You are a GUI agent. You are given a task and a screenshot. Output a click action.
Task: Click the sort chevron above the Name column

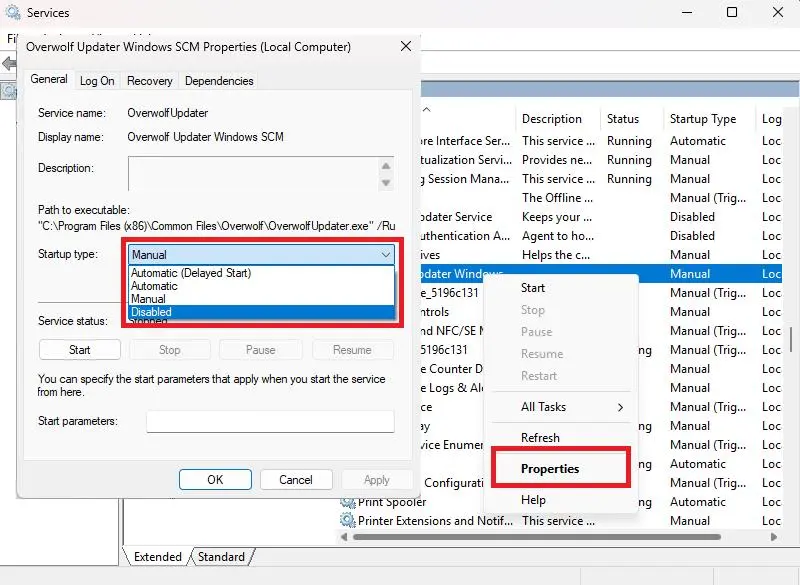(x=427, y=109)
